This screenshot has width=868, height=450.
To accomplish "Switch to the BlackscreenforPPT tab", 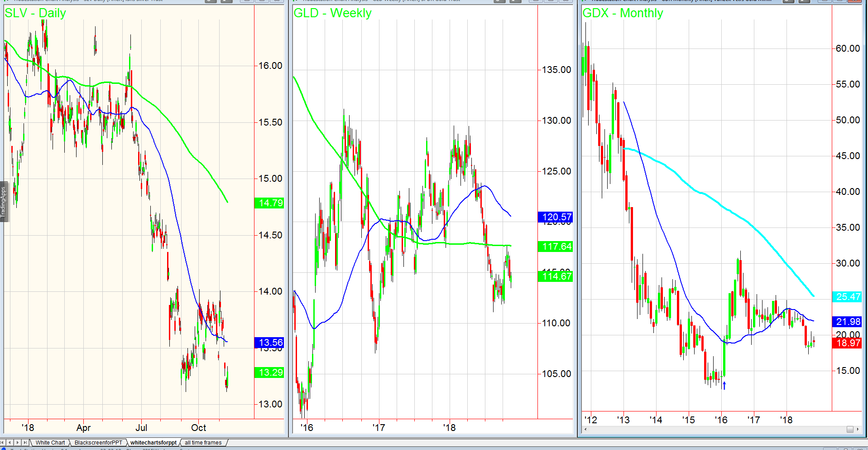I will [x=98, y=443].
